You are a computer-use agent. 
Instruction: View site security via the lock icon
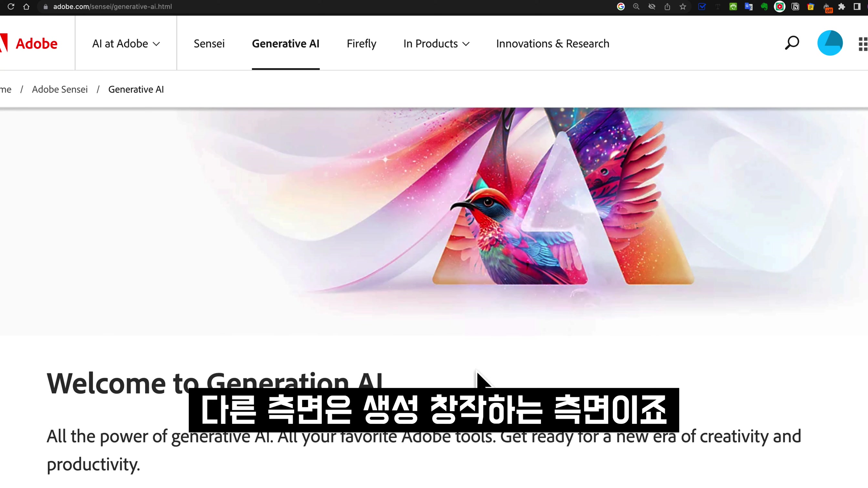46,7
